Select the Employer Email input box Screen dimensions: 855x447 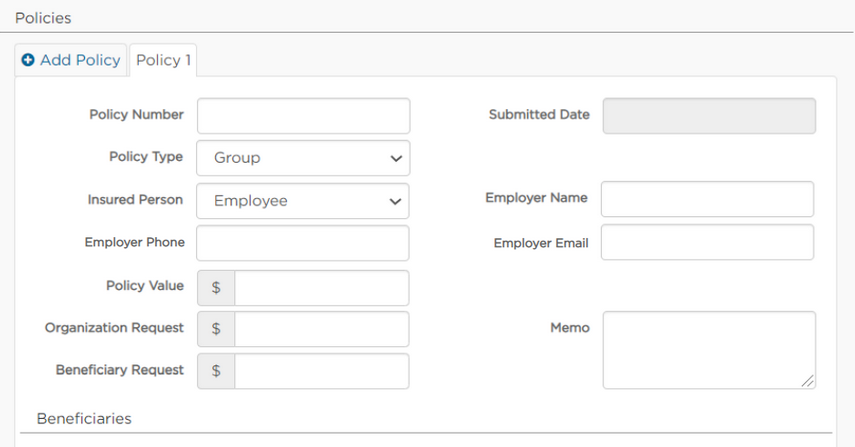tap(708, 242)
